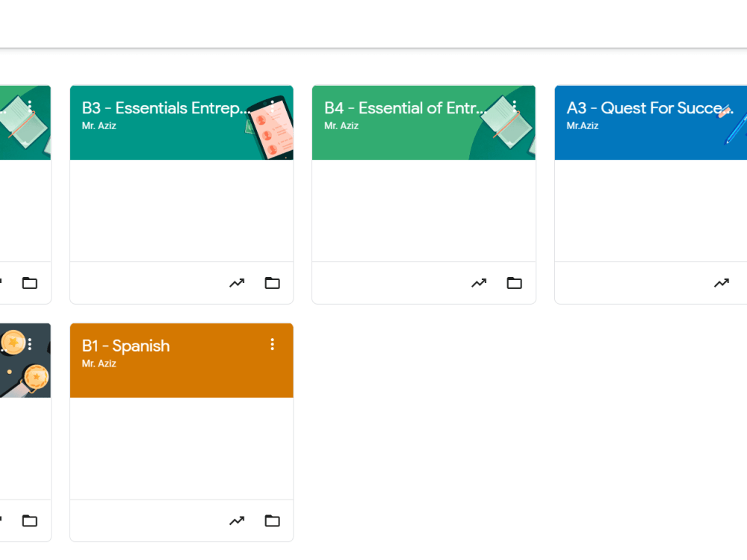Click Mr.Aziz label on A3 card
The width and height of the screenshot is (747, 560).
click(583, 125)
